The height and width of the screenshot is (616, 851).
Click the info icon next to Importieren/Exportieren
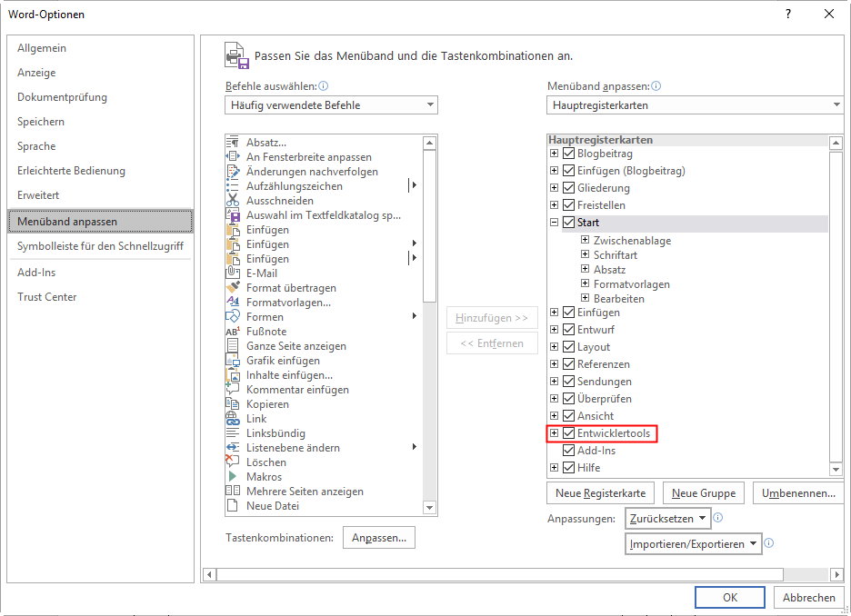(769, 542)
